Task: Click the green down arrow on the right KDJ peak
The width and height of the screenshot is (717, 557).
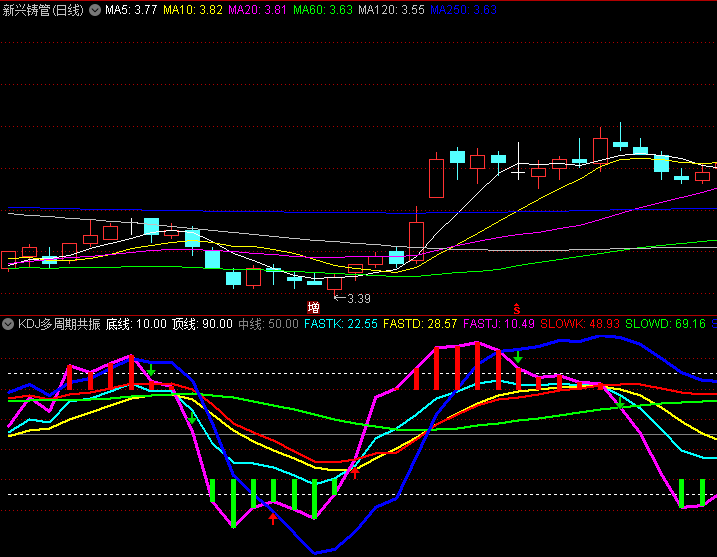Action: 518,357
